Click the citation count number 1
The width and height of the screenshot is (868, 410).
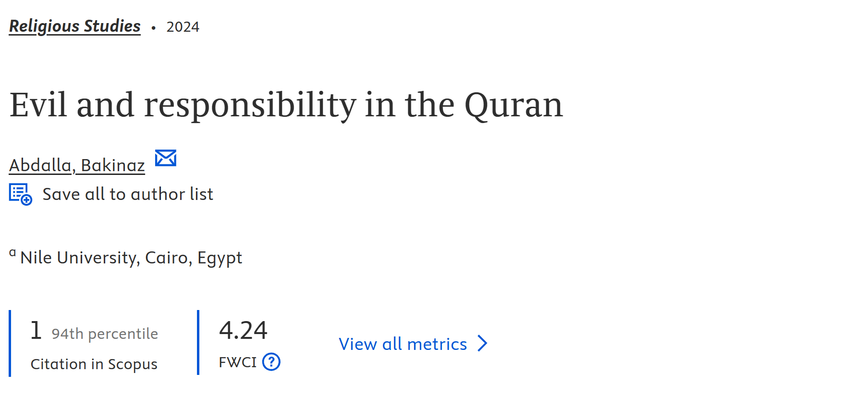36,331
